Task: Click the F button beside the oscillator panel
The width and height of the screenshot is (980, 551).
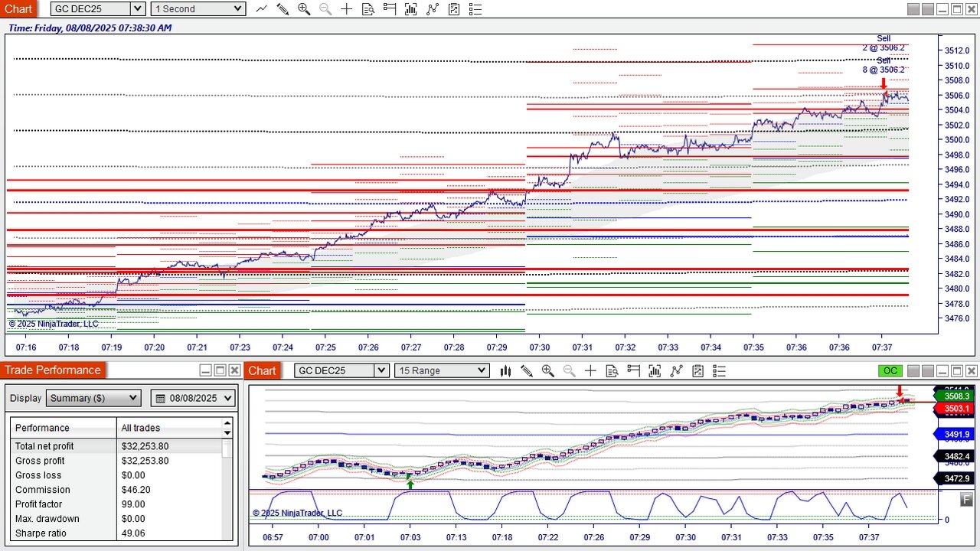Action: tap(966, 499)
